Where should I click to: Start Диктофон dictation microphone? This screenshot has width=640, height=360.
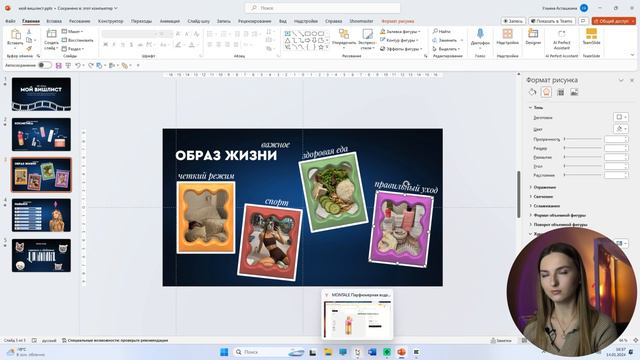[x=480, y=34]
